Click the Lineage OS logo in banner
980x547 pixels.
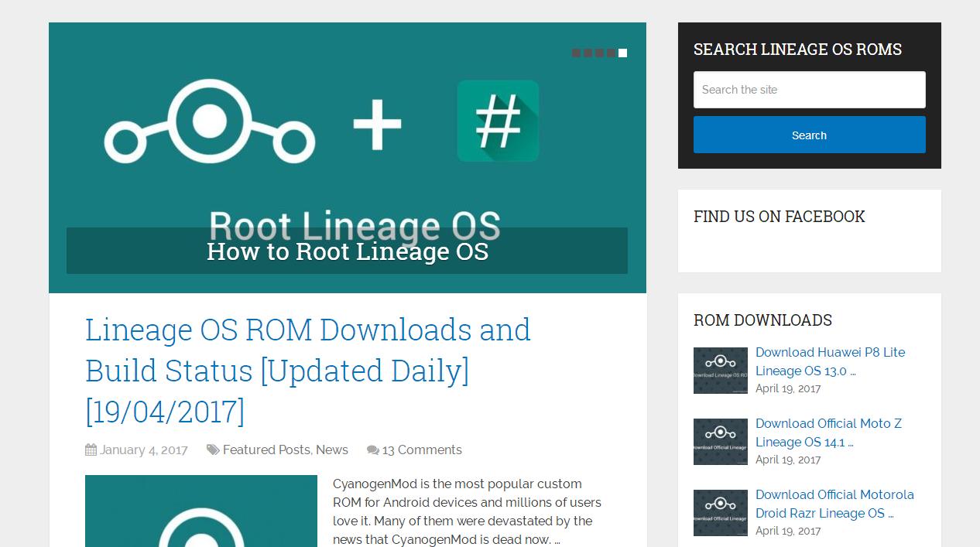pyautogui.click(x=209, y=122)
